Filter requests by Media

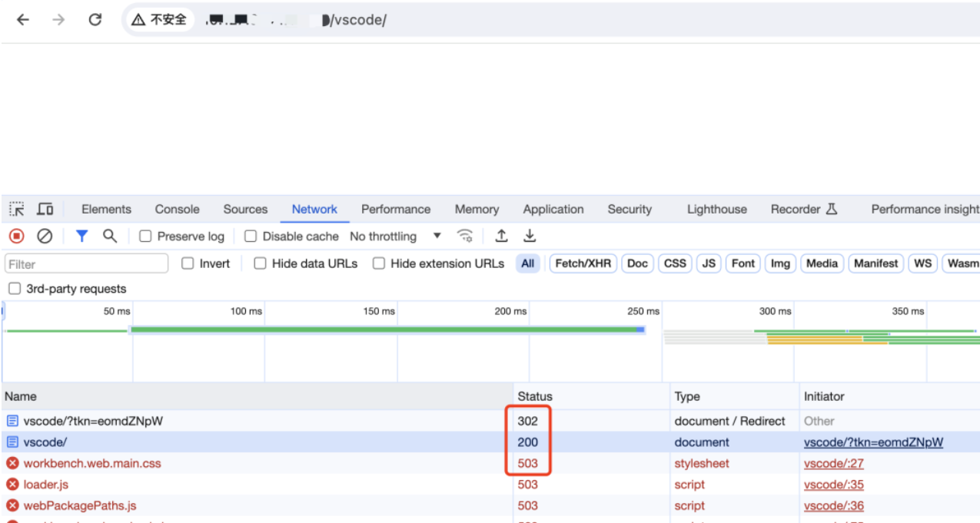(x=822, y=263)
